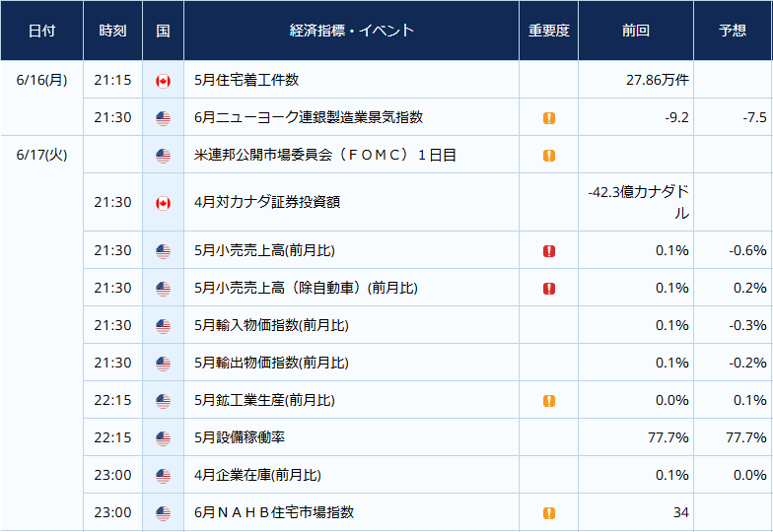
Task: Click previous value -42.3億カナダドル
Action: tap(639, 202)
